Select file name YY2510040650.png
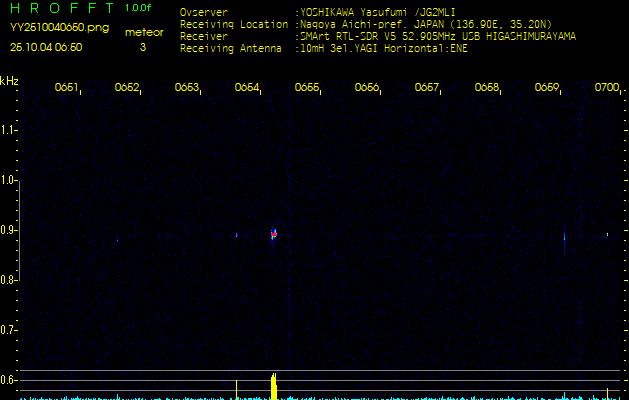Screen dimensions: 629x400 point(59,27)
